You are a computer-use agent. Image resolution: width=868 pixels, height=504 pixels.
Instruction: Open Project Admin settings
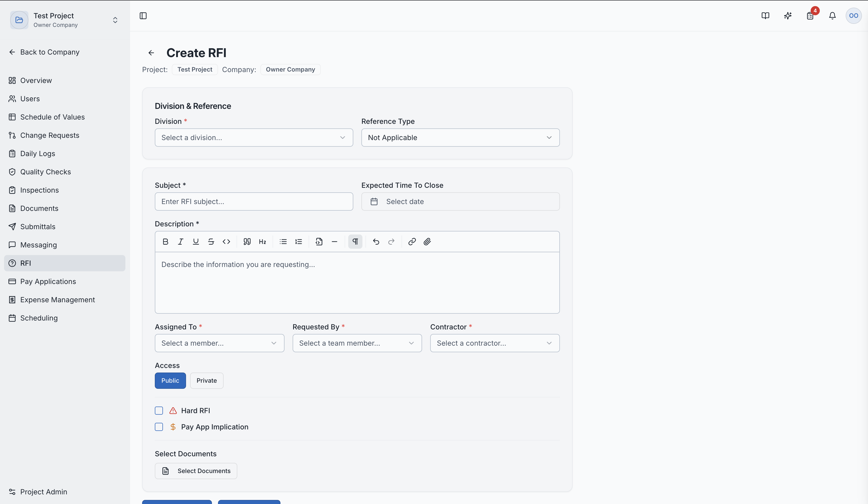[x=65, y=492]
